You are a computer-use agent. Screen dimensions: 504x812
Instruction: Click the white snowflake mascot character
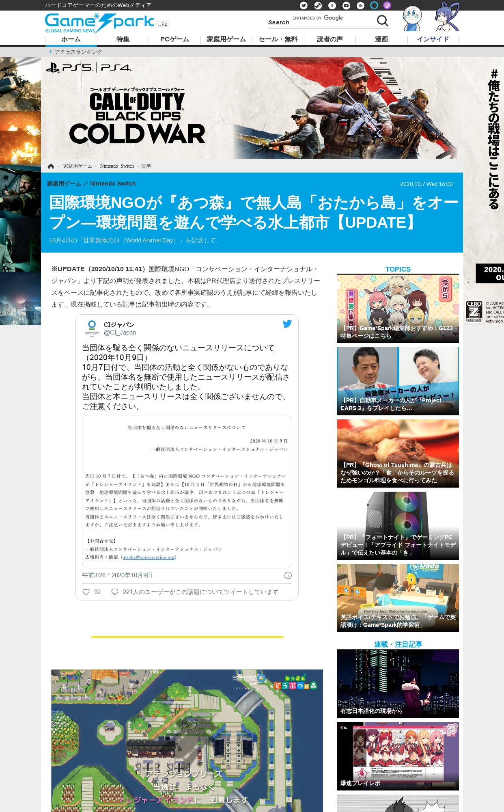point(412,18)
